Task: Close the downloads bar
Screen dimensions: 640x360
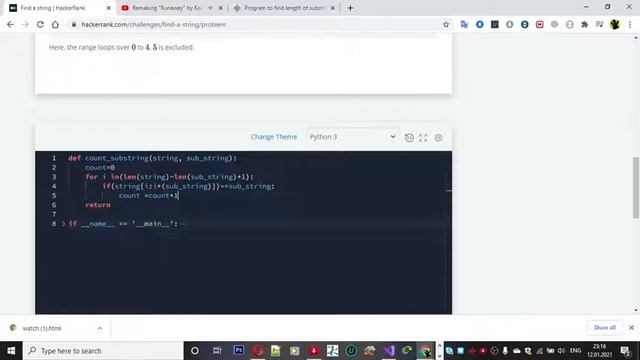Action: point(631,328)
